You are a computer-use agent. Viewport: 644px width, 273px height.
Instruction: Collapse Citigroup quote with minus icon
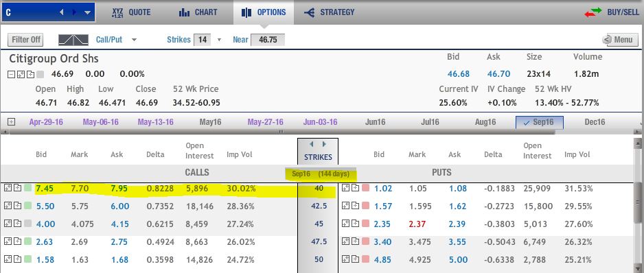point(11,74)
